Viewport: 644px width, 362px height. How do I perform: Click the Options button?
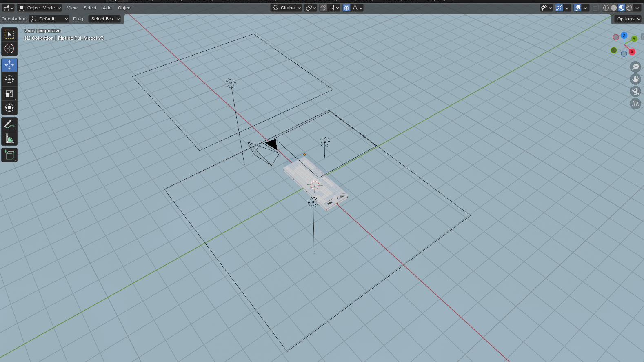pos(628,19)
